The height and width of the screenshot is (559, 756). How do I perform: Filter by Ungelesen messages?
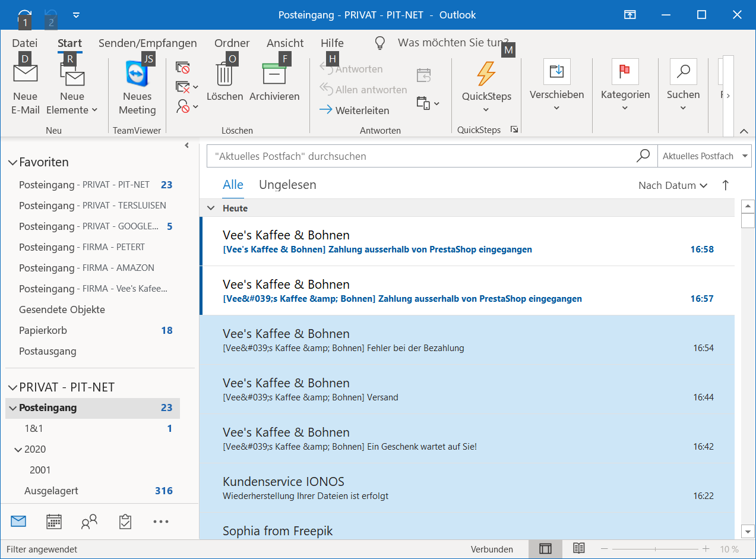click(287, 185)
